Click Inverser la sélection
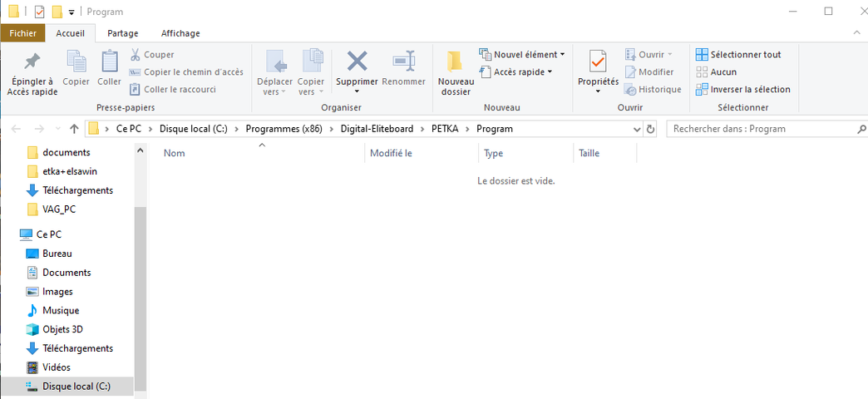The height and width of the screenshot is (399, 868). point(742,90)
